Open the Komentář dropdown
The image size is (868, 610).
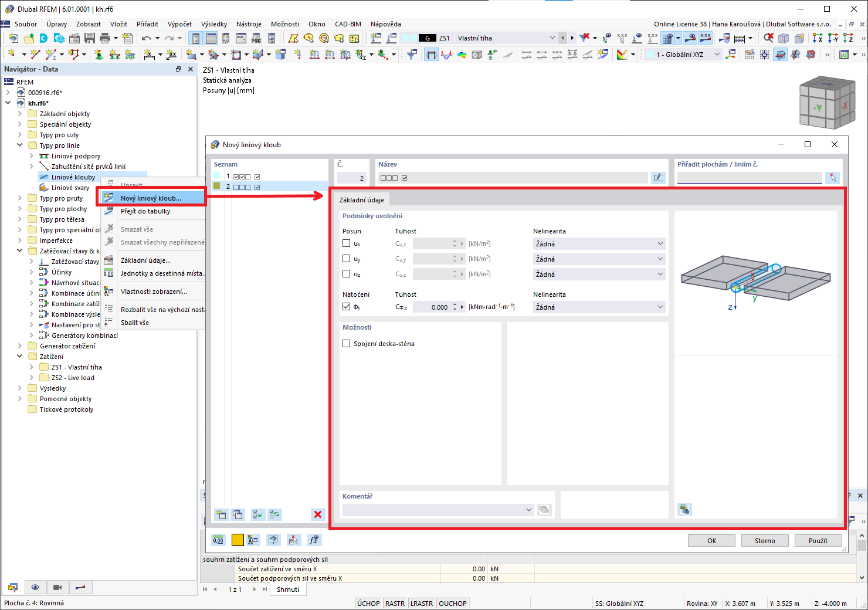[438, 510]
